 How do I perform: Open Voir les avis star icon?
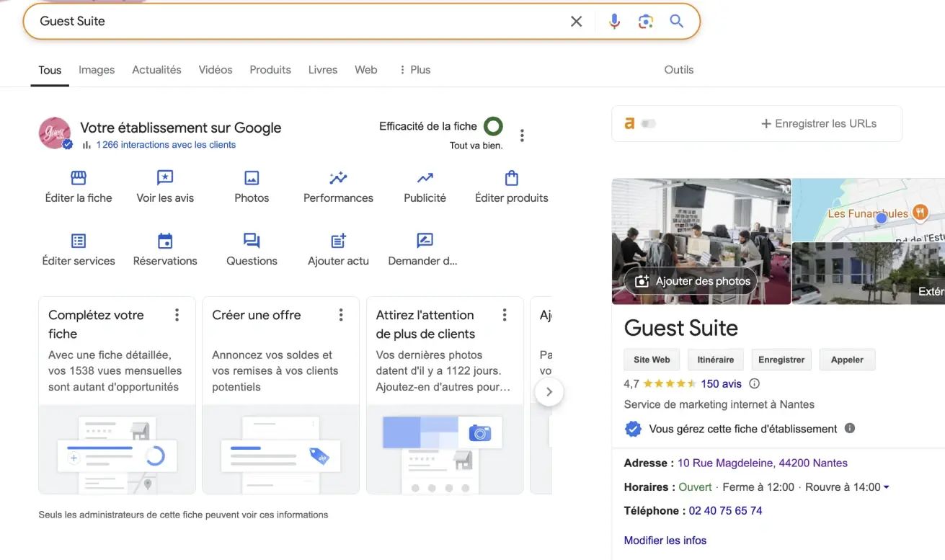pyautogui.click(x=165, y=178)
